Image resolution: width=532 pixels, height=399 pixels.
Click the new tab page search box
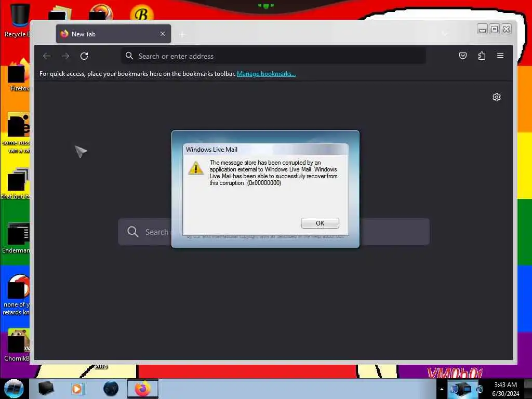pos(273,232)
